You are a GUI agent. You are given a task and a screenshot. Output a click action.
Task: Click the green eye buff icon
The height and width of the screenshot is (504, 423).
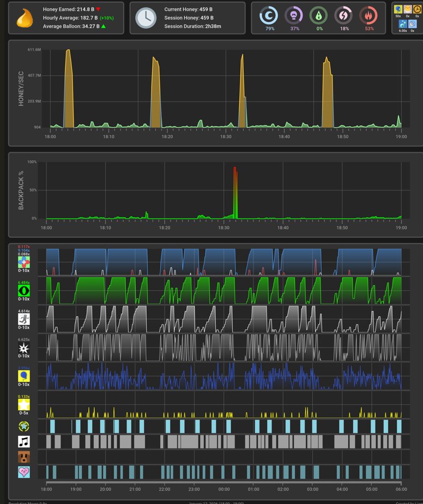(x=24, y=291)
